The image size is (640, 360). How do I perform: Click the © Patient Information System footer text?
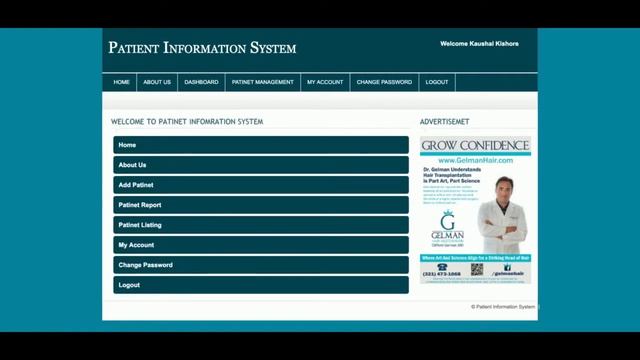503,307
